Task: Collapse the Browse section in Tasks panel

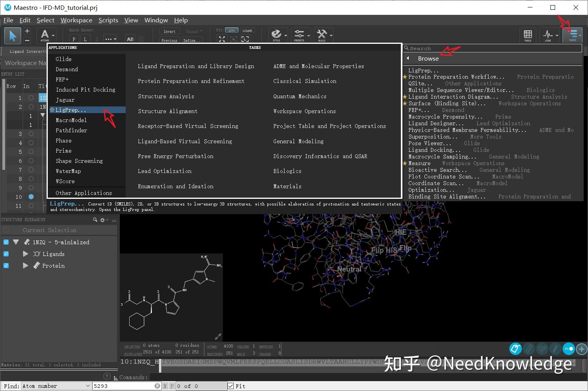Action: [408, 58]
